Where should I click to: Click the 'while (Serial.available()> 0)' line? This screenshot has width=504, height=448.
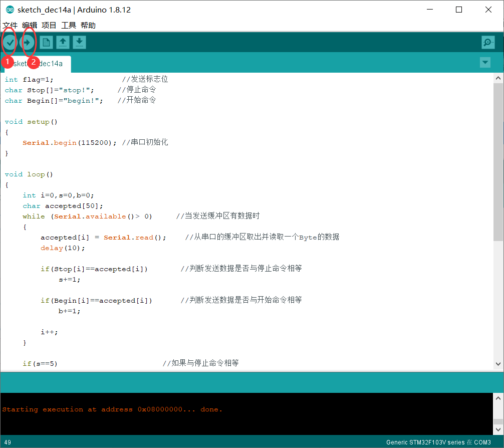(x=87, y=216)
